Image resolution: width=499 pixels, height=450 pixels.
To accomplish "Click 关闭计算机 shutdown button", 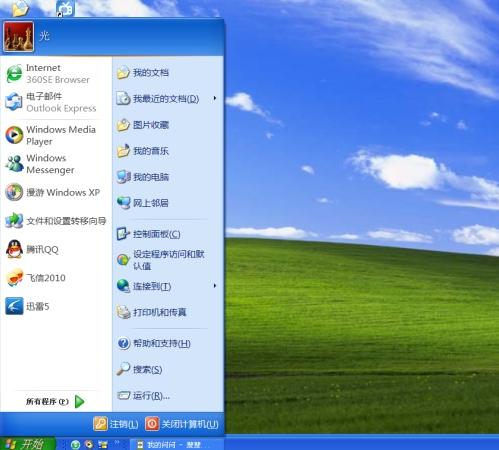I will coord(182,424).
